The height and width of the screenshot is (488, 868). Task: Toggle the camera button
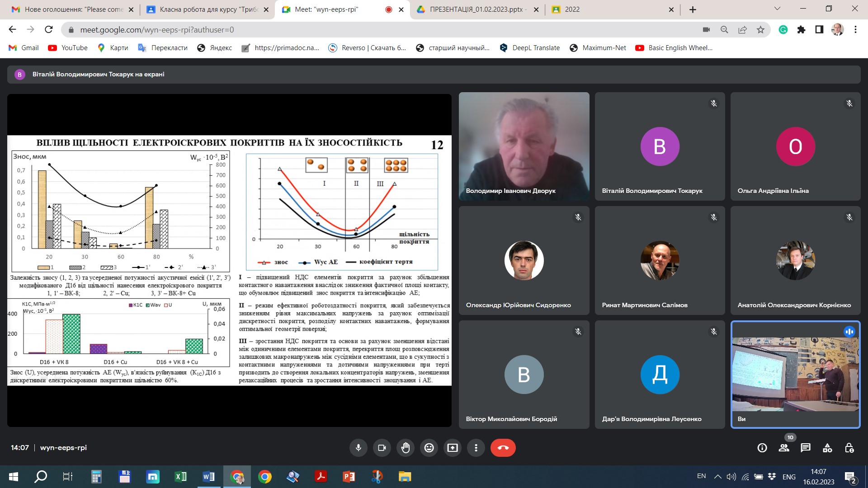(x=382, y=448)
